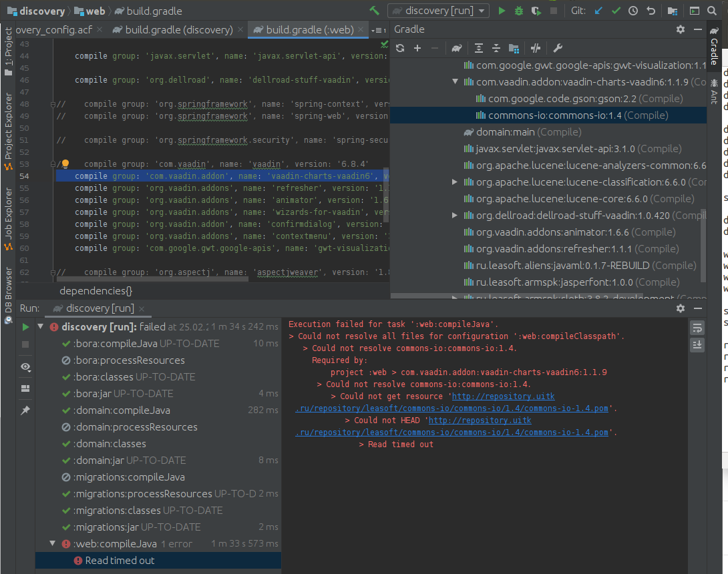Open the discovery [run] configuration dropdown
Screen dimensions: 728x574
[x=439, y=11]
